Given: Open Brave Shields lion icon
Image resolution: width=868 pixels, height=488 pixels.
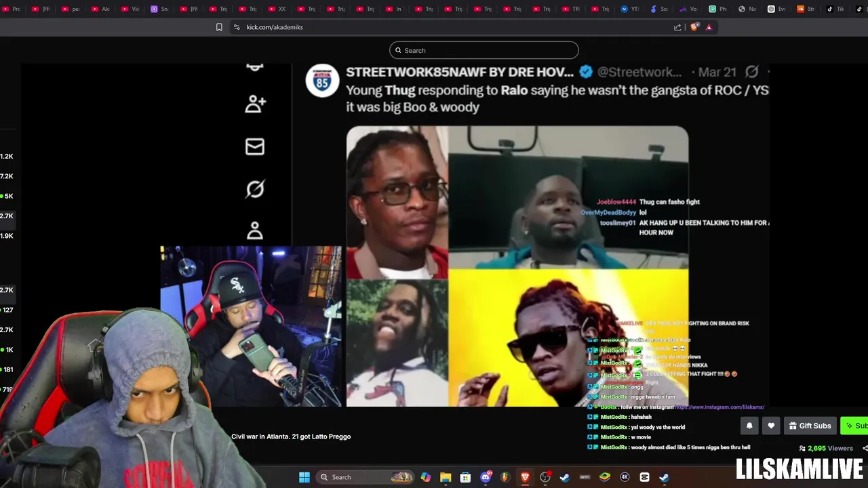Looking at the screenshot, I should (x=694, y=27).
